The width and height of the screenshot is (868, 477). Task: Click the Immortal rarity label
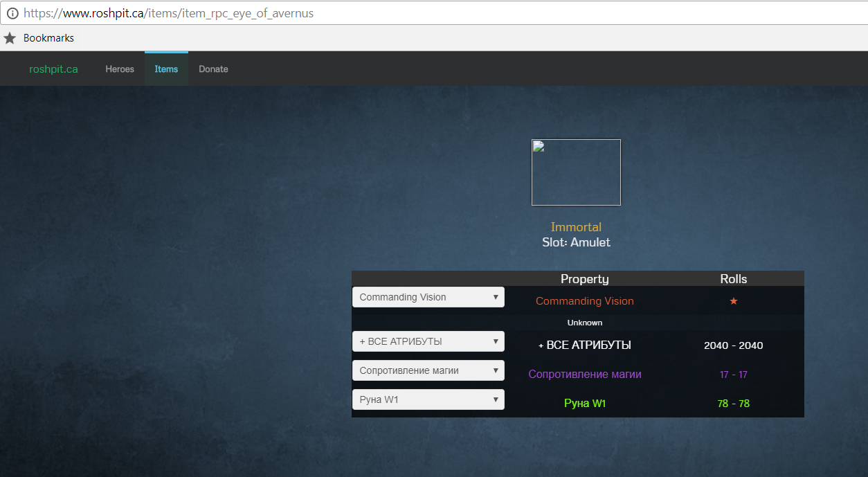pyautogui.click(x=576, y=227)
